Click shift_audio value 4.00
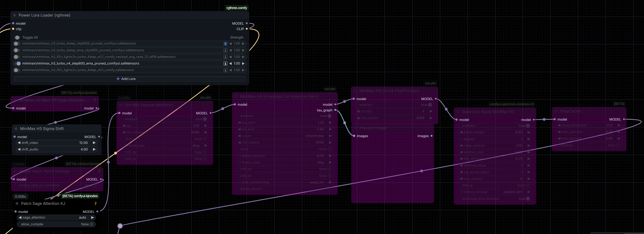This screenshot has height=234, width=644. pyautogui.click(x=84, y=149)
